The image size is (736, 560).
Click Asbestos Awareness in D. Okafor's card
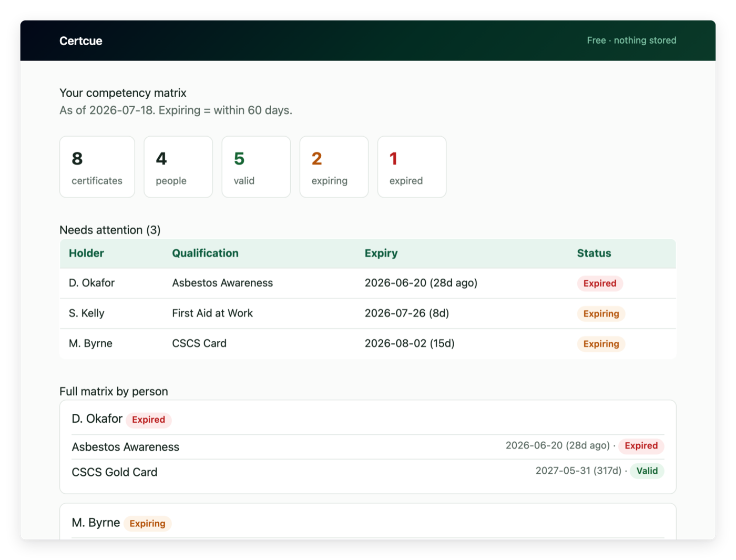coord(125,447)
